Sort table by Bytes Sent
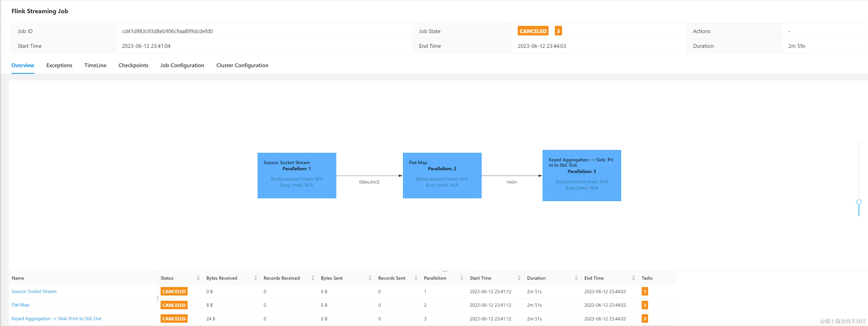The width and height of the screenshot is (868, 326). click(370, 278)
